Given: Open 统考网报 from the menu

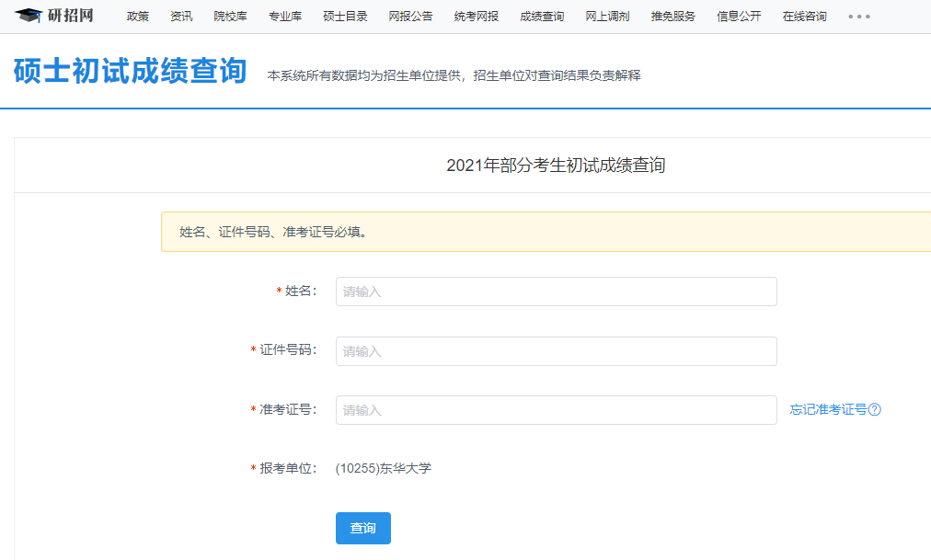Looking at the screenshot, I should (x=475, y=16).
